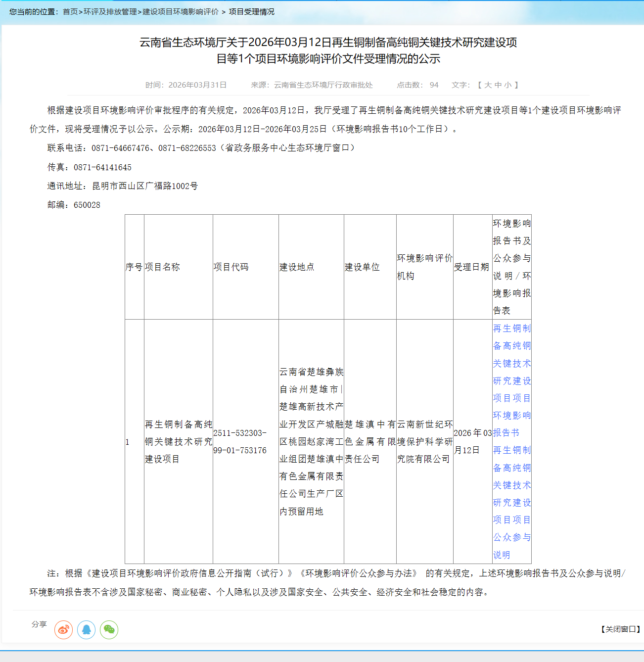The image size is (644, 662).
Task: Choose 小 text size option
Action: point(508,85)
